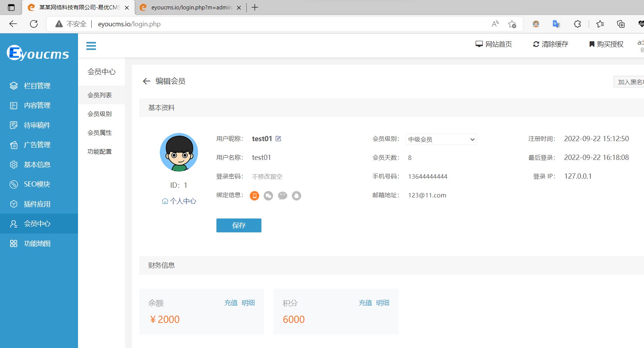The width and height of the screenshot is (644, 348).
Task: Click the extensions puzzle icon
Action: coord(577,24)
